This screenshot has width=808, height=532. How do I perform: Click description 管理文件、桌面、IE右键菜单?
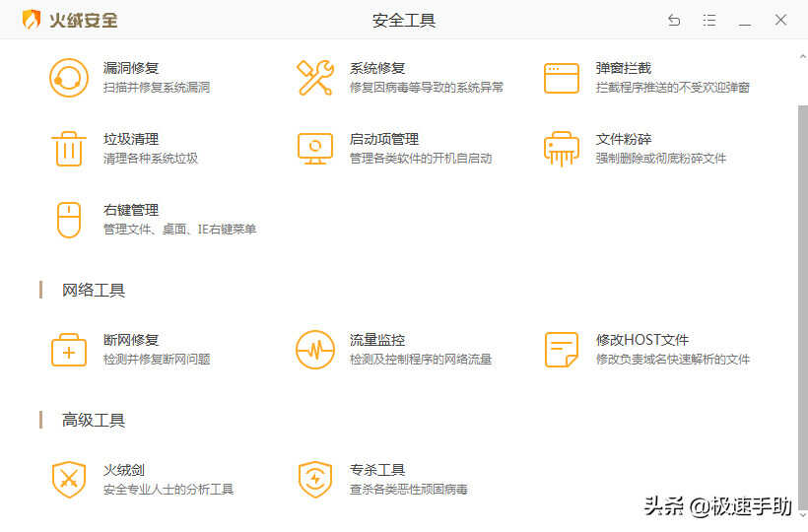coord(180,230)
